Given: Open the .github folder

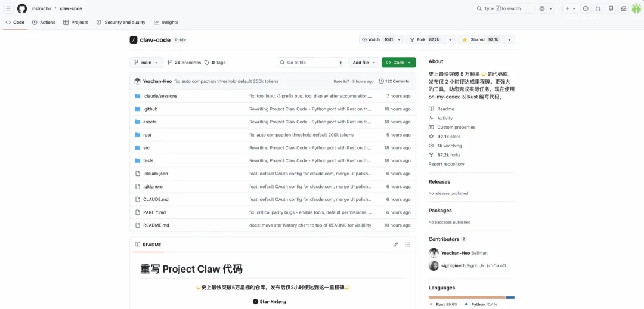Looking at the screenshot, I should pos(150,109).
